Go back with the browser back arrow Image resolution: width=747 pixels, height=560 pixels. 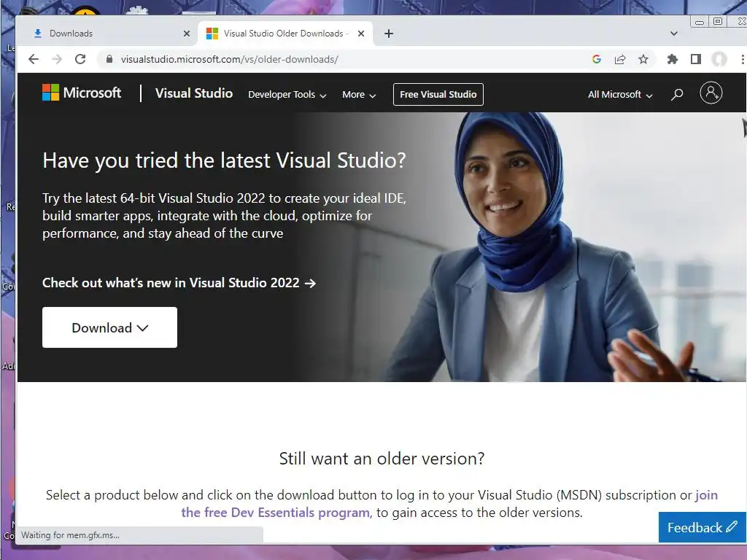click(x=34, y=59)
